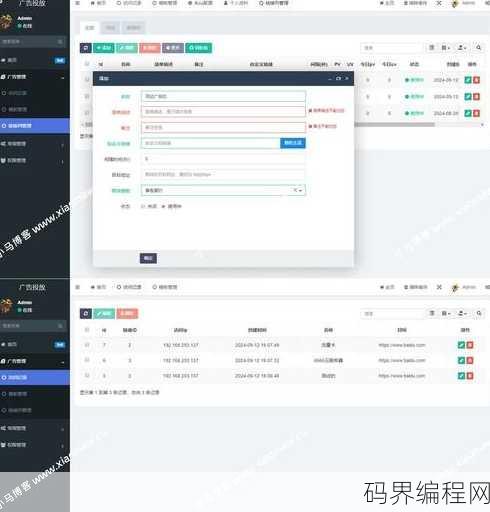Image resolution: width=490 pixels, height=512 pixels.
Task: Click the dark confirm button at Add dialog bottom
Action: pos(148,258)
